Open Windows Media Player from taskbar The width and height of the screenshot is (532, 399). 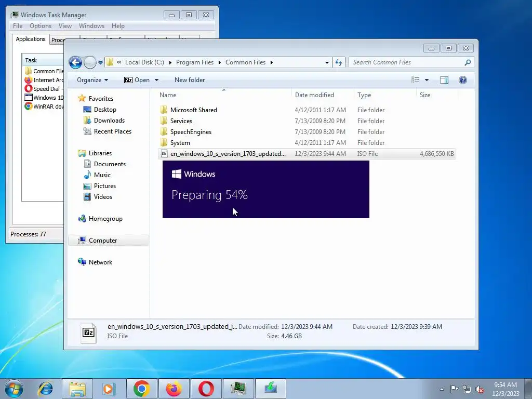(x=109, y=389)
